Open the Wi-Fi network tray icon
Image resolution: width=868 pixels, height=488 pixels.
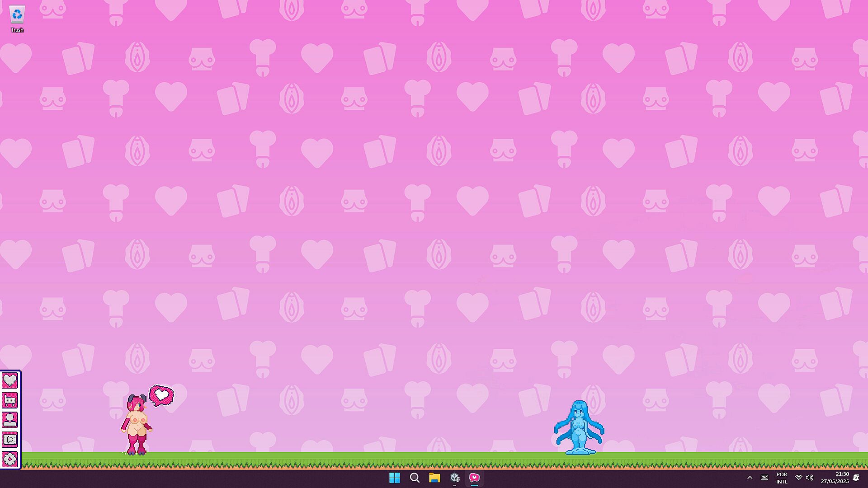(x=799, y=478)
